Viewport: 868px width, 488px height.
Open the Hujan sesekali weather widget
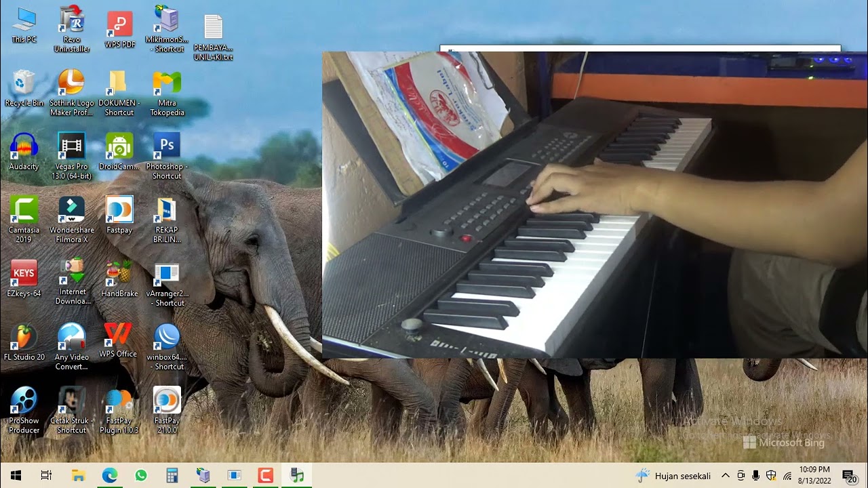pyautogui.click(x=673, y=476)
